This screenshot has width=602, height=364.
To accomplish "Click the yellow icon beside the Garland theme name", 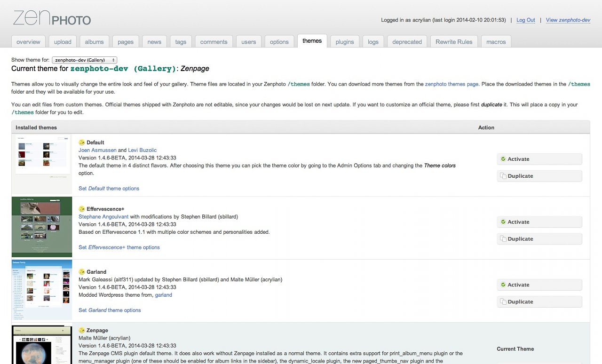I will pos(82,272).
